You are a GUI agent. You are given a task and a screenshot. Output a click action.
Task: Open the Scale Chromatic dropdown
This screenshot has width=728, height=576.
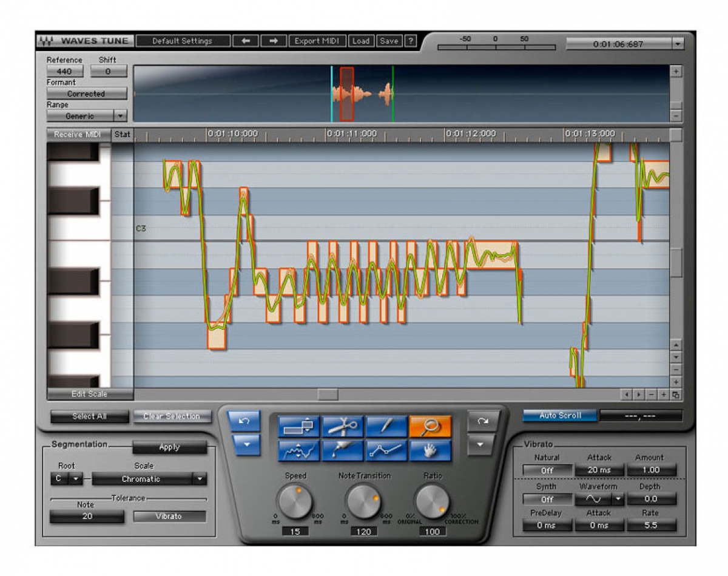click(x=149, y=479)
